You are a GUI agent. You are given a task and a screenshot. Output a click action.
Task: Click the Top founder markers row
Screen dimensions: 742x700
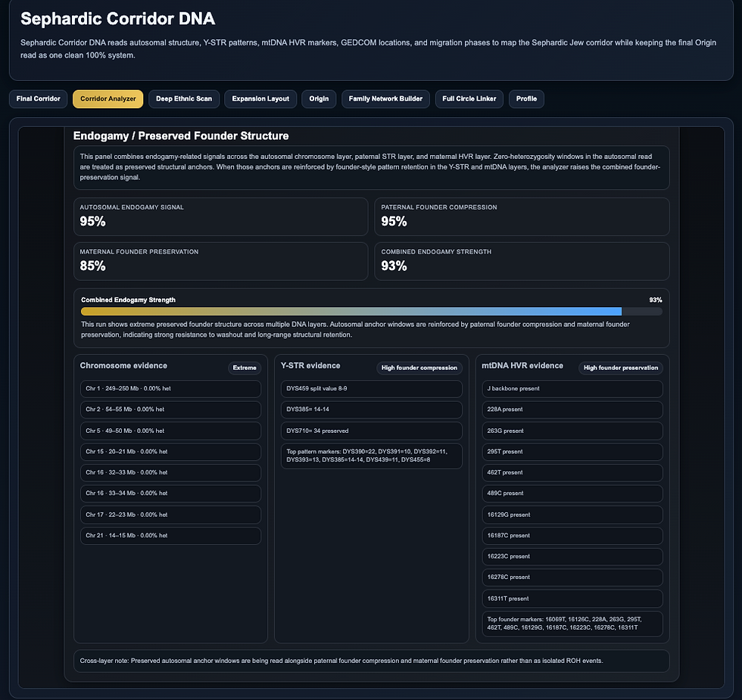click(x=572, y=624)
